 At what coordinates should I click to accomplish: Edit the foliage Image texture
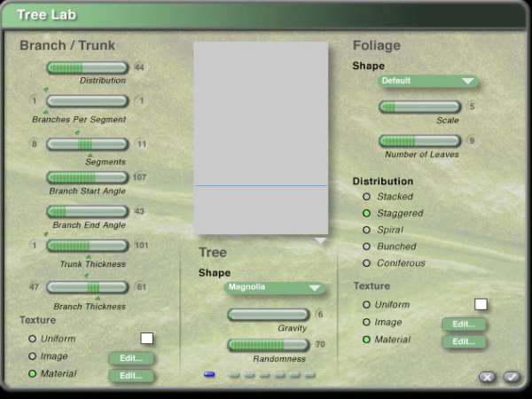click(x=464, y=324)
